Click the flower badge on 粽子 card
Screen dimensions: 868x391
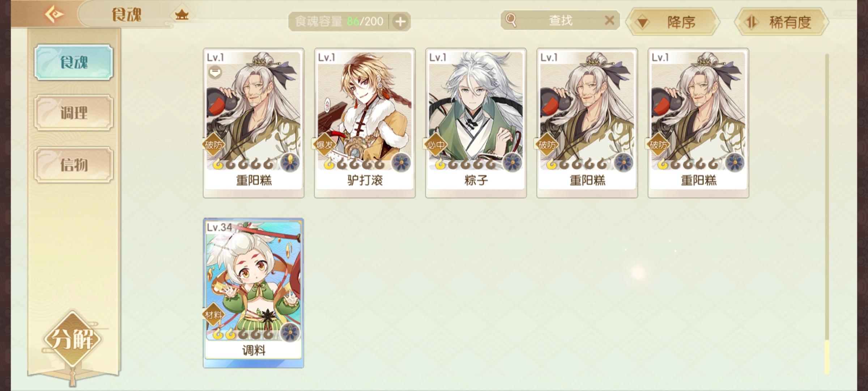(x=512, y=162)
